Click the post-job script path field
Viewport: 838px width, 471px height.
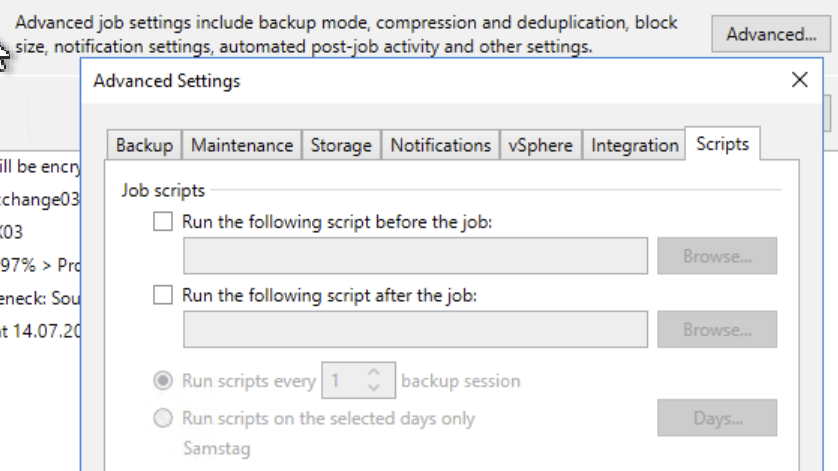point(415,329)
